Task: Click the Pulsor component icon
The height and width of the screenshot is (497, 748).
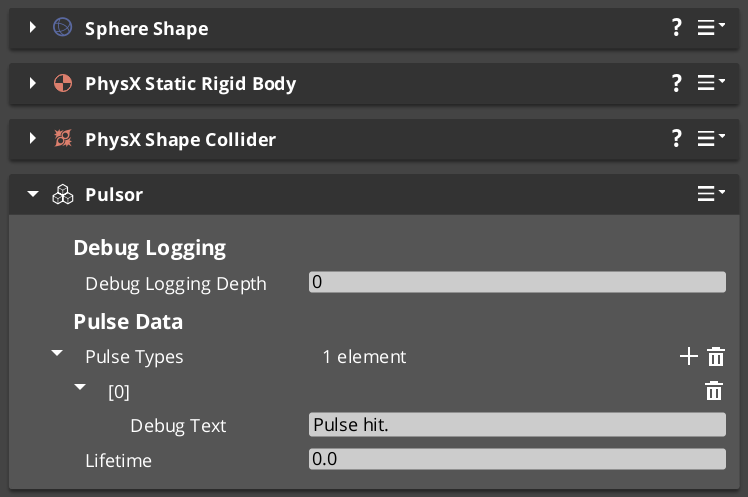Action: 62,195
